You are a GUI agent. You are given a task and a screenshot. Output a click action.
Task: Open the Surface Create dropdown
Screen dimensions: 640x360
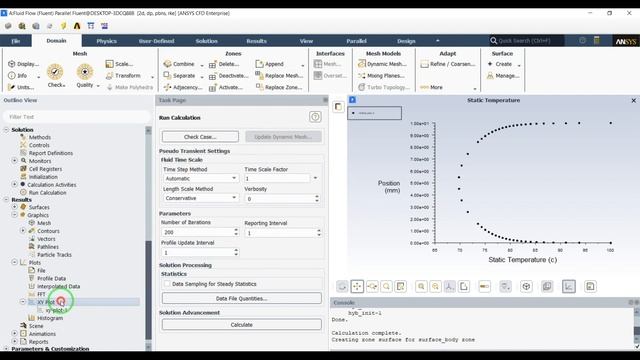[519, 65]
